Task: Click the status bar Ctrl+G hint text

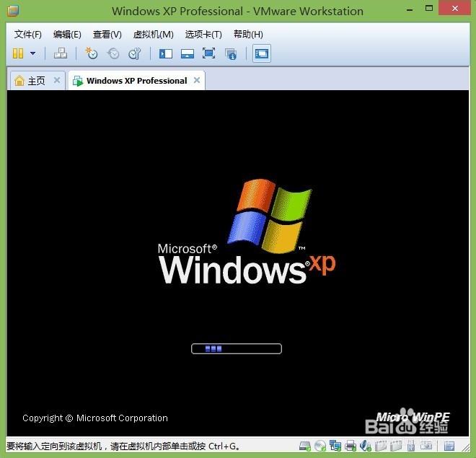Action: coord(123,446)
